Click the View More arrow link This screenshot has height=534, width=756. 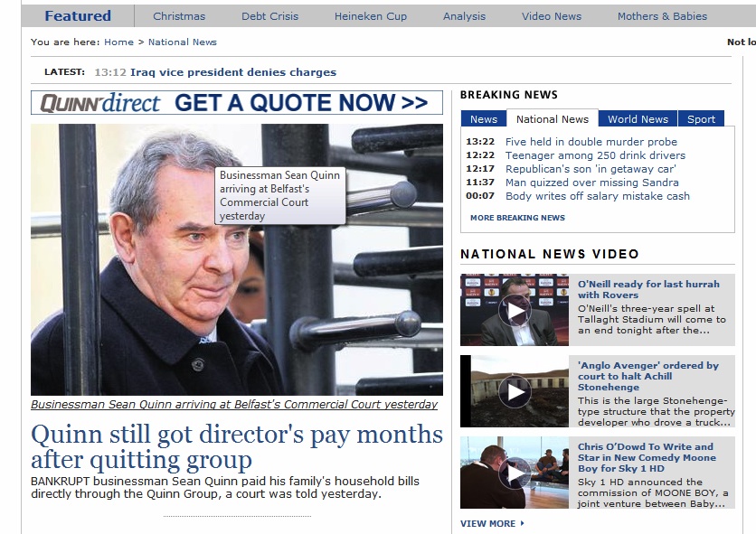tap(492, 523)
